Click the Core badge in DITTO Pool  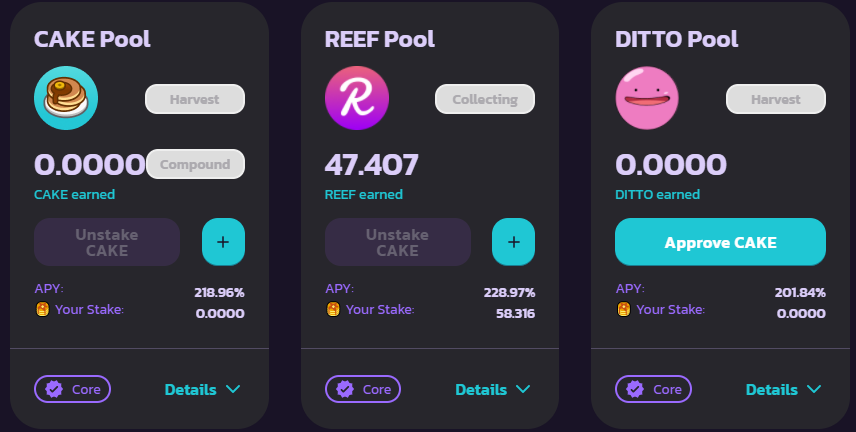tap(653, 389)
